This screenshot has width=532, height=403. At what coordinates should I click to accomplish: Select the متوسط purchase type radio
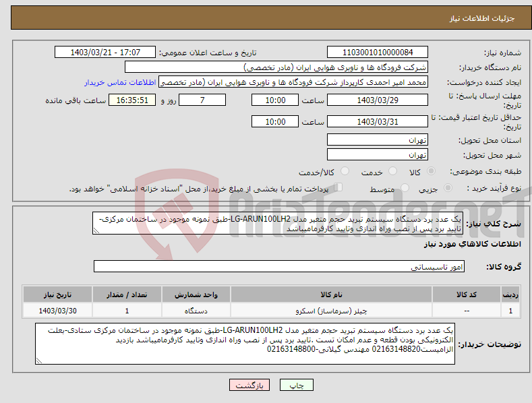405,187
